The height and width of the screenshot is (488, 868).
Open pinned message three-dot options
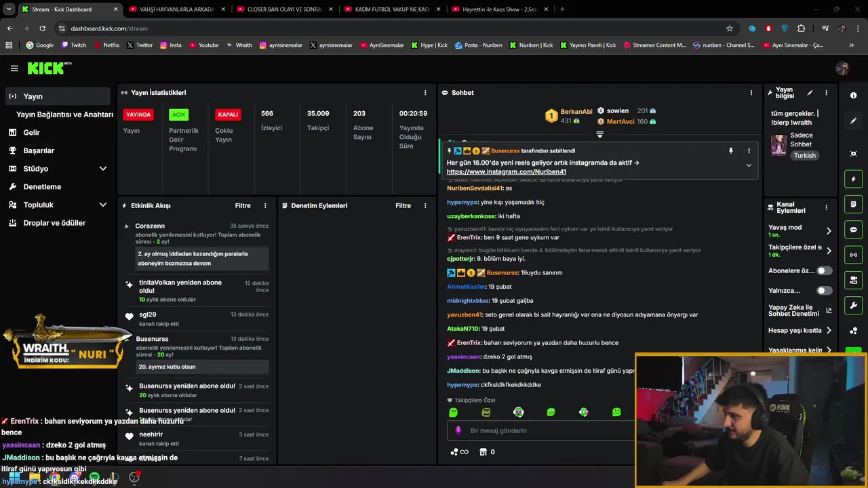(x=749, y=151)
